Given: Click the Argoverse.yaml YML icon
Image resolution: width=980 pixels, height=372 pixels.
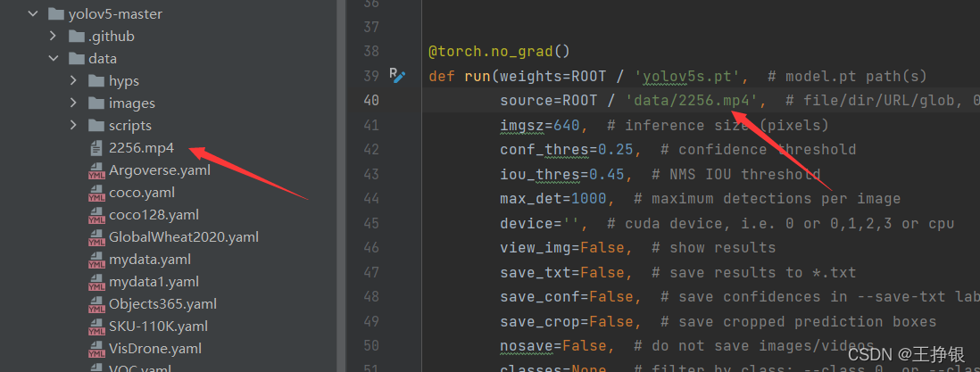Looking at the screenshot, I should pyautogui.click(x=96, y=170).
